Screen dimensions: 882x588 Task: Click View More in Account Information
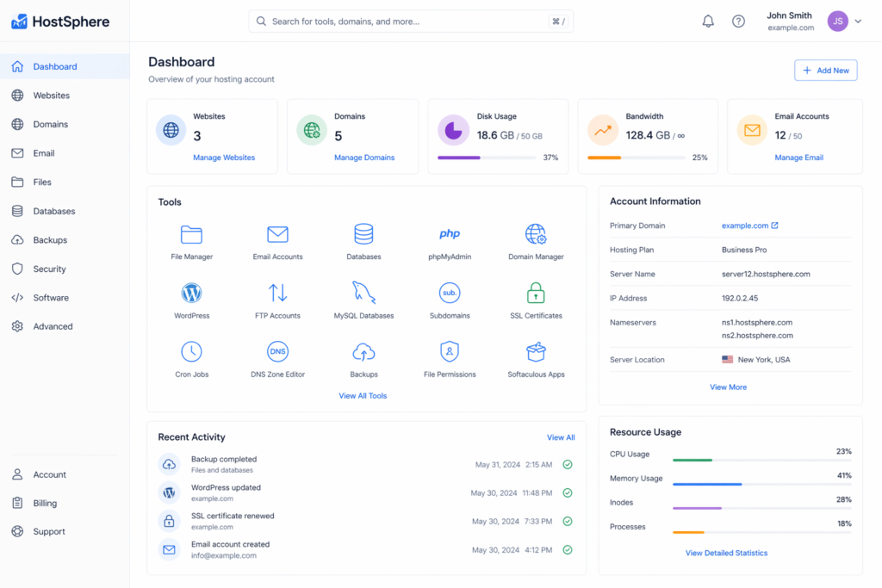tap(728, 387)
